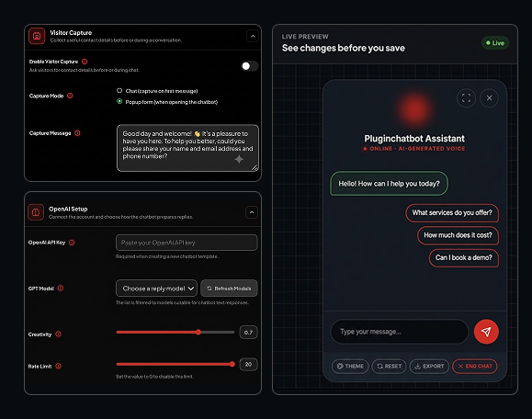
Task: Collapse the Visitor Capture section
Action: 253,36
